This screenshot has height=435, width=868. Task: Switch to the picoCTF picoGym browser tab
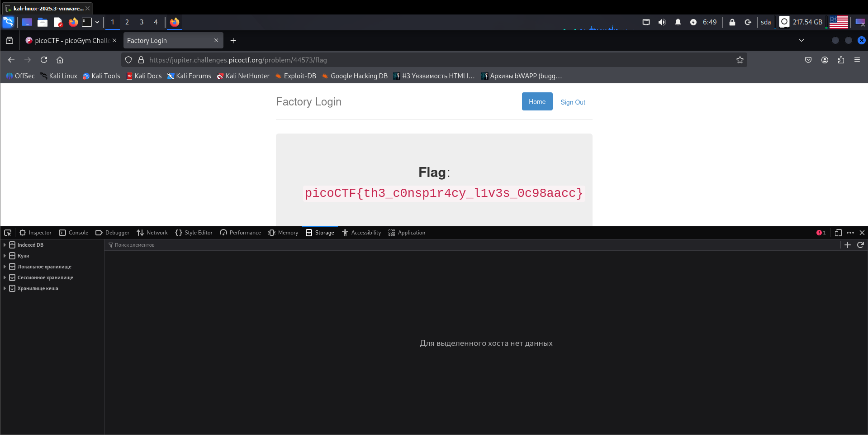[x=71, y=41]
